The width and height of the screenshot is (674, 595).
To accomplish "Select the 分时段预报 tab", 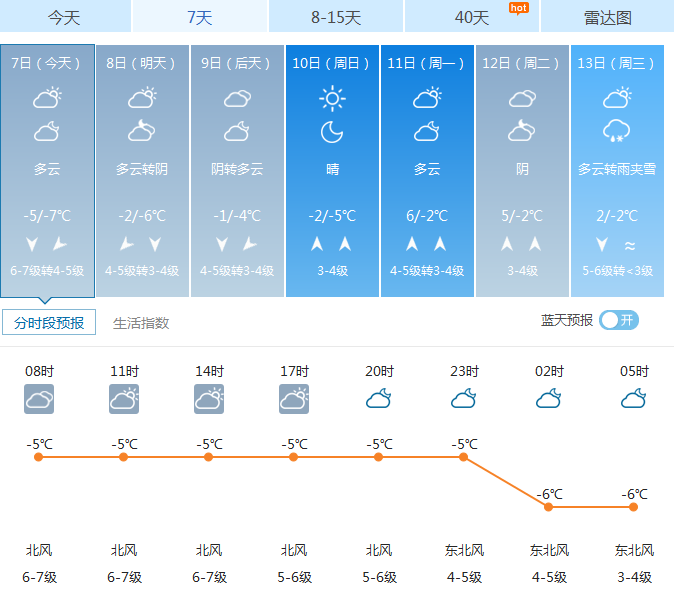I will pos(49,322).
